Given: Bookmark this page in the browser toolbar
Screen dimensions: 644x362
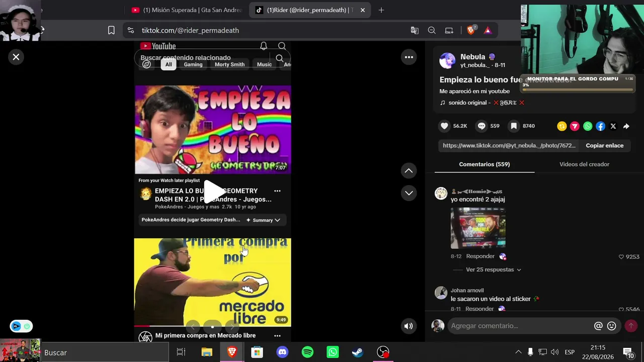Looking at the screenshot, I should point(111,31).
